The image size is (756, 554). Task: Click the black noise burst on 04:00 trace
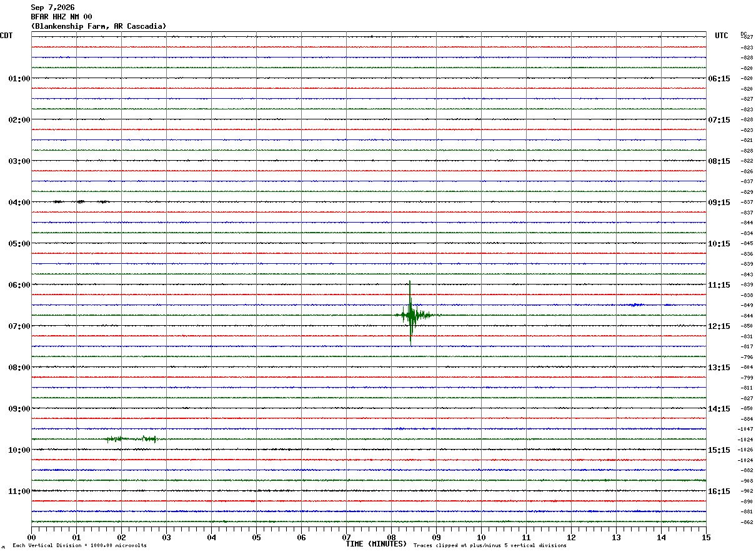click(x=81, y=202)
